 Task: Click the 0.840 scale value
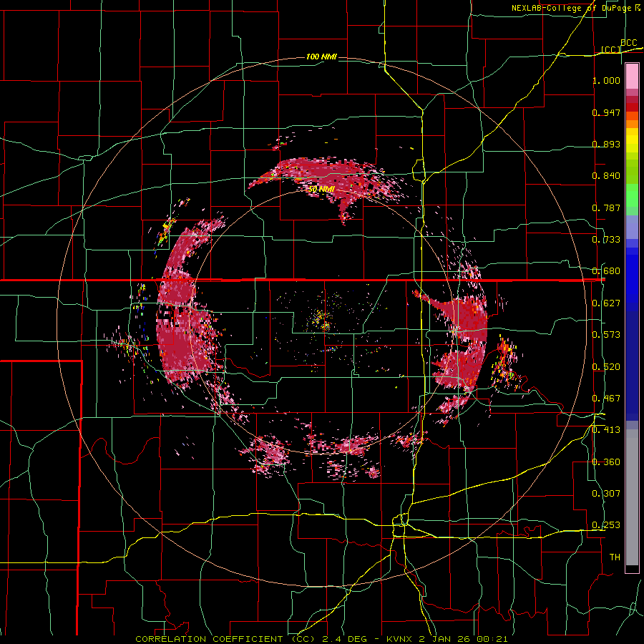point(606,176)
